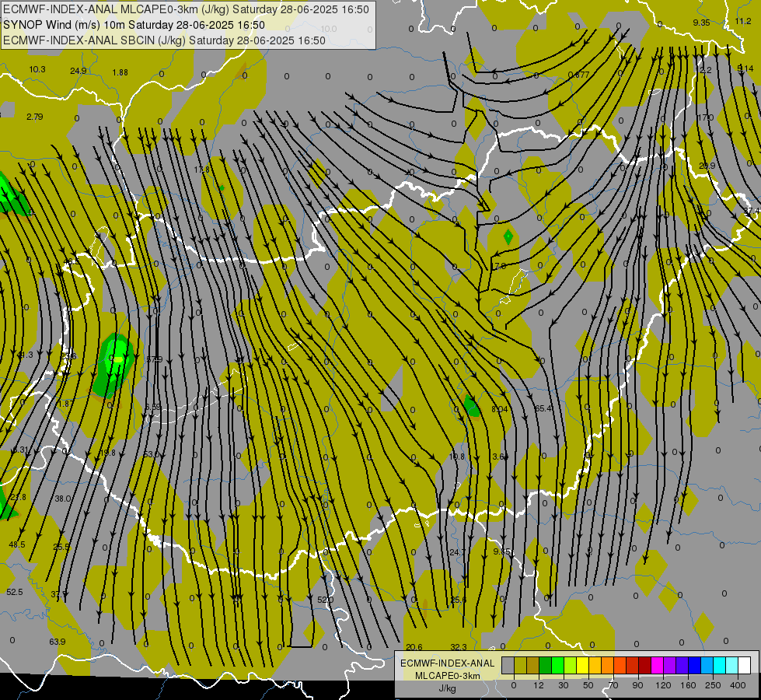761x700 pixels.
Task: Click the map value '24.7'
Action: 457,552
